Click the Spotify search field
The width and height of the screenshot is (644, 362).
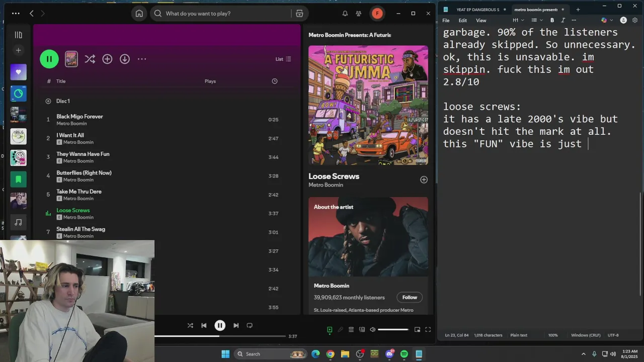click(221, 14)
